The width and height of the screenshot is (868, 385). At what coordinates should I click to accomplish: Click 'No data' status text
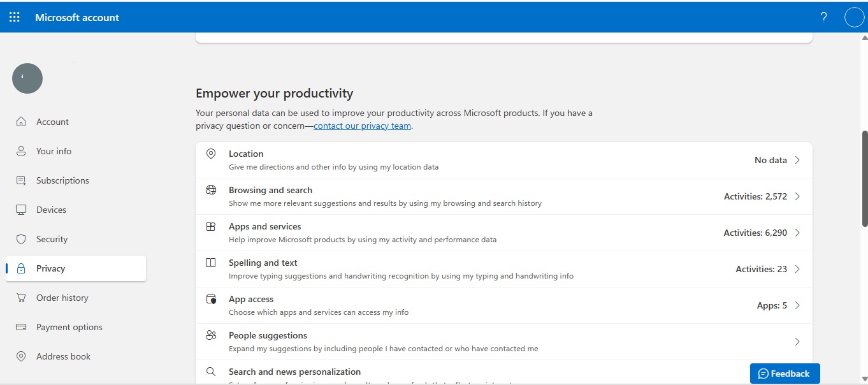[x=770, y=160]
